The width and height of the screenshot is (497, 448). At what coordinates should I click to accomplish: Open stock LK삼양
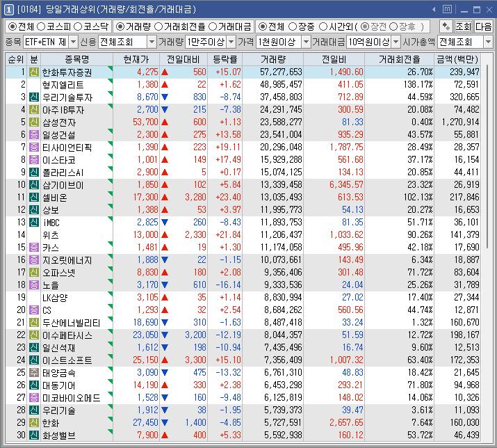[x=55, y=298]
